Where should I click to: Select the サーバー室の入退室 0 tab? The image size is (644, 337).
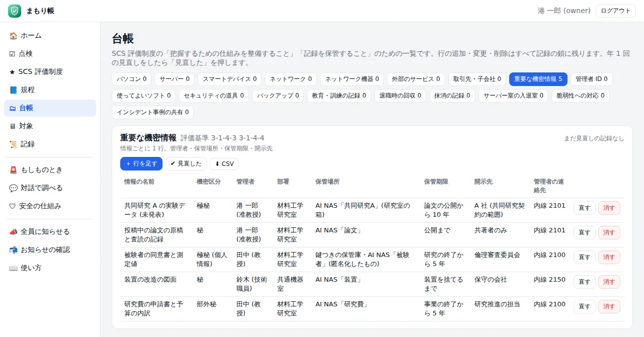513,96
